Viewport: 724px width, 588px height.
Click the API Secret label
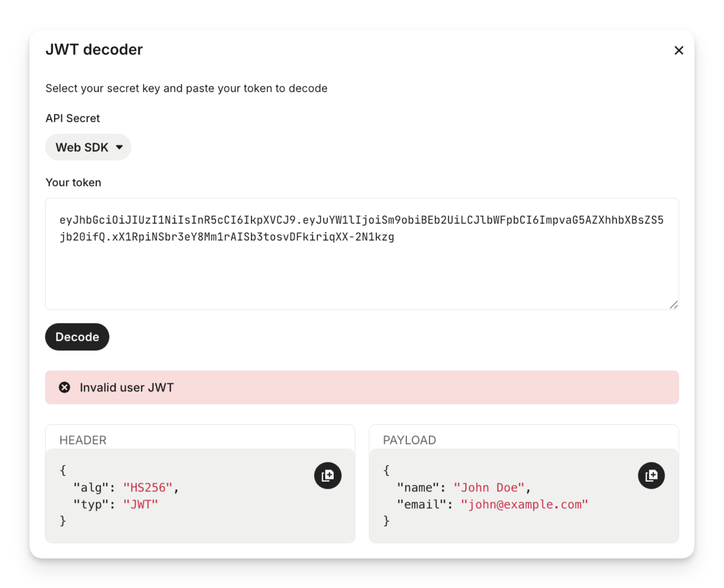click(x=73, y=118)
